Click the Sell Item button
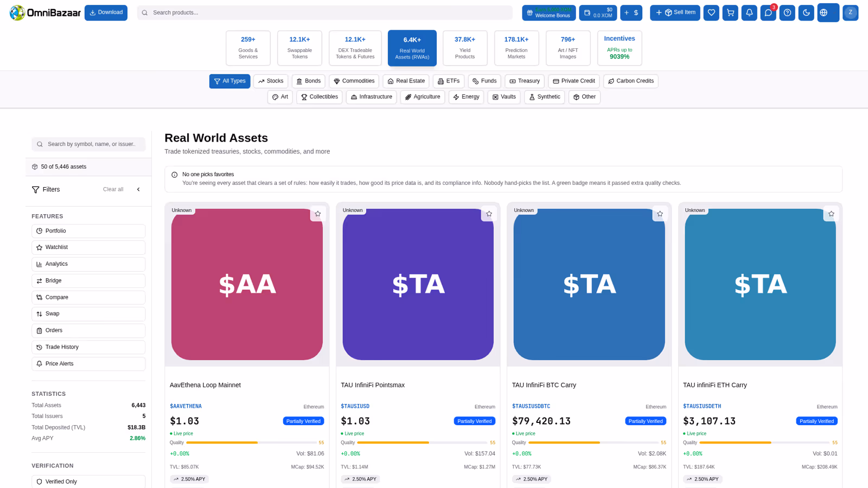The height and width of the screenshot is (488, 868). coord(675,12)
